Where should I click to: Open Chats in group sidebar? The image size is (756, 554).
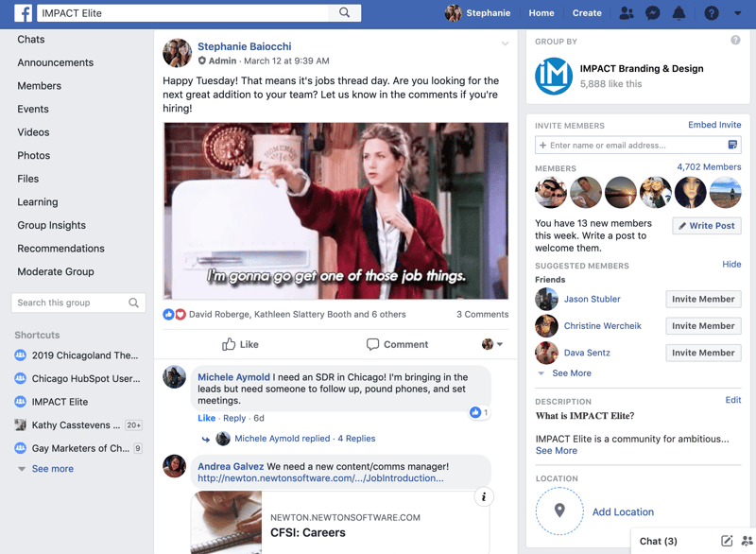tap(31, 40)
